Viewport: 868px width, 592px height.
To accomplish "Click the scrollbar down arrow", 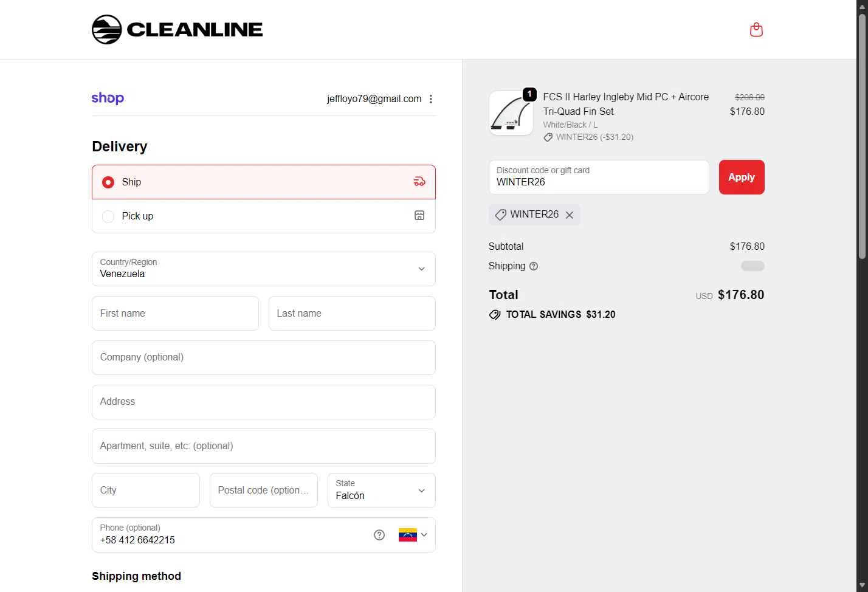I will [x=862, y=585].
